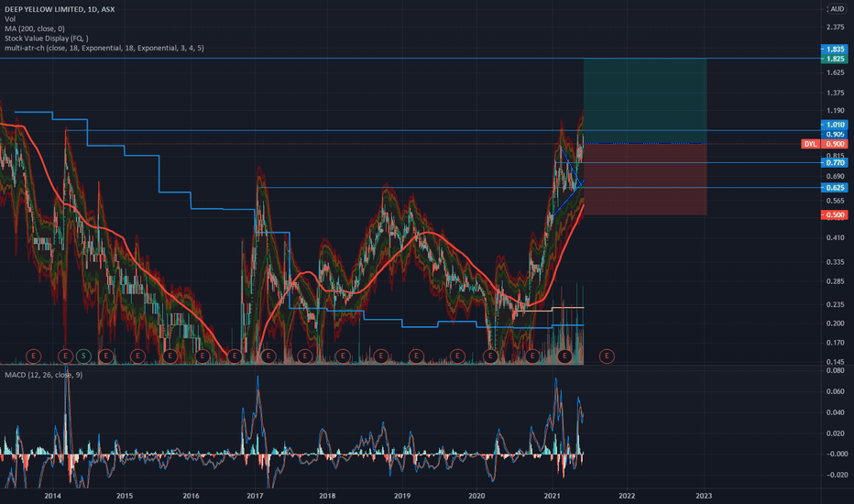Click the 0.625 blue price label
The height and width of the screenshot is (504, 854).
coord(834,188)
